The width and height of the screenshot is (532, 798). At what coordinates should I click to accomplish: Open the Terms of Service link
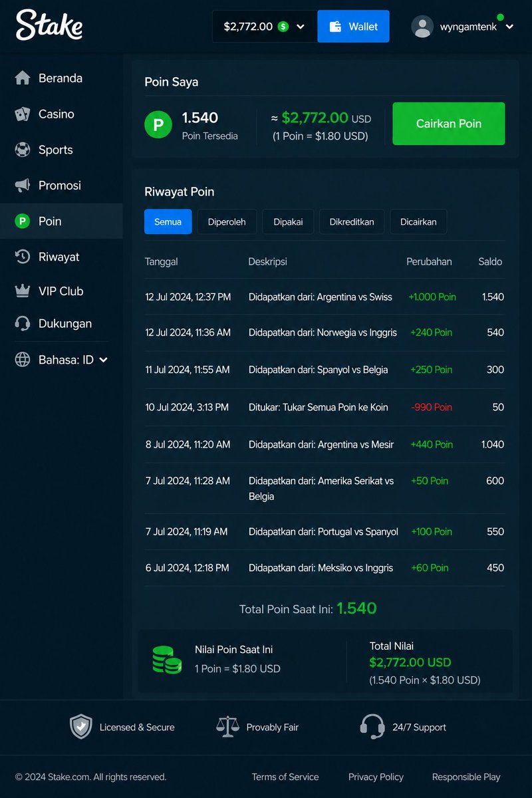tap(285, 777)
